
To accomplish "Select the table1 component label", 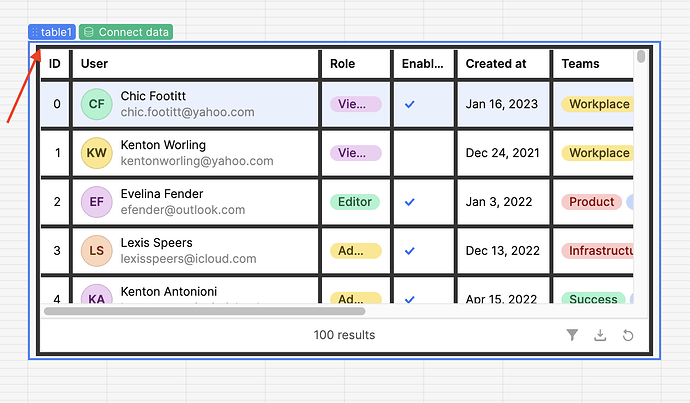I will (x=52, y=32).
